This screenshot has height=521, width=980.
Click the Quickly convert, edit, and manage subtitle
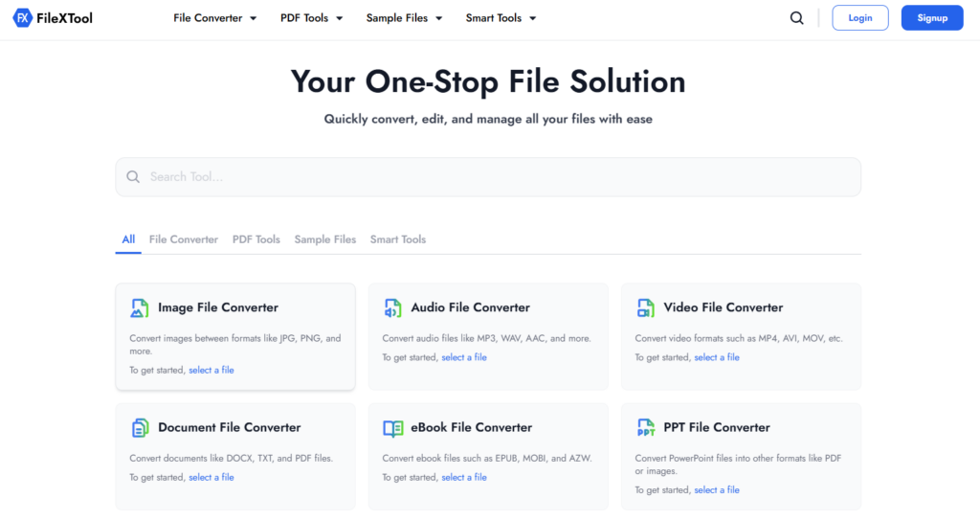point(488,119)
